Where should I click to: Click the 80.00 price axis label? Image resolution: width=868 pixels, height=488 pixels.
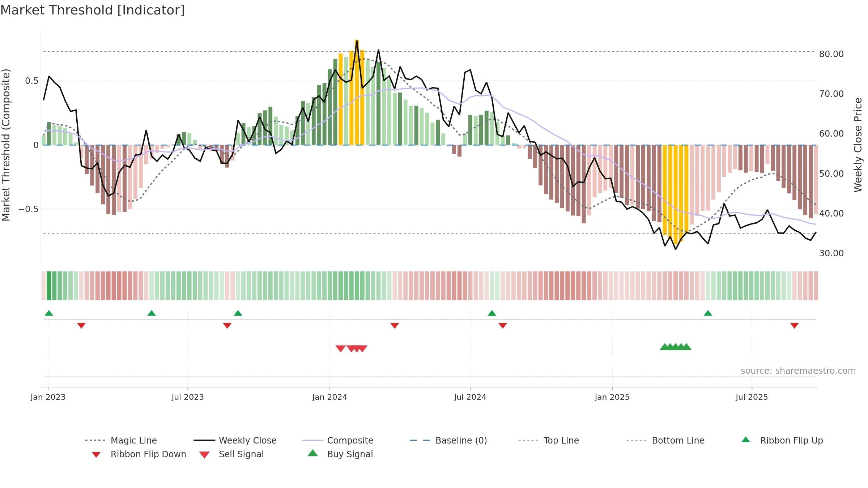click(831, 54)
